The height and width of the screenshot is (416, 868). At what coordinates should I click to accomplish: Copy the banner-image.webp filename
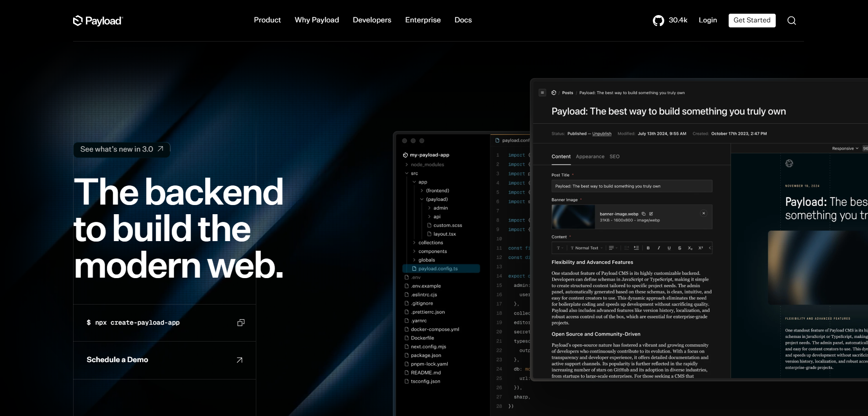(x=644, y=214)
